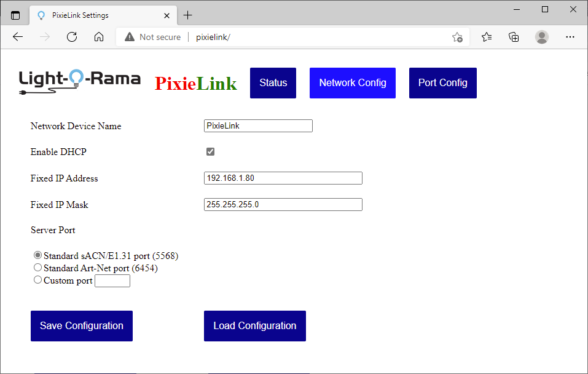Click the browser back arrow
The image size is (588, 374).
[18, 37]
